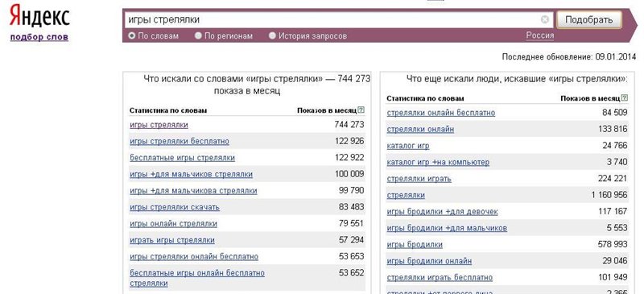Open играть игры стрелялки link

tap(172, 240)
